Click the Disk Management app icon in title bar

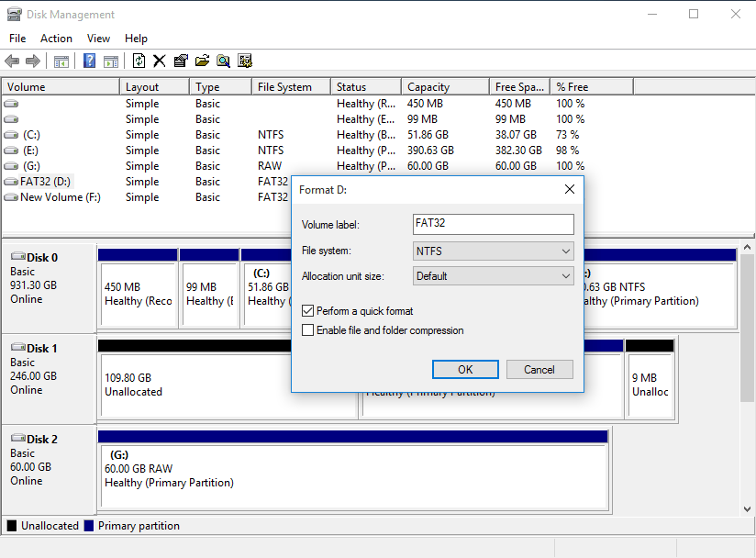tap(14, 15)
